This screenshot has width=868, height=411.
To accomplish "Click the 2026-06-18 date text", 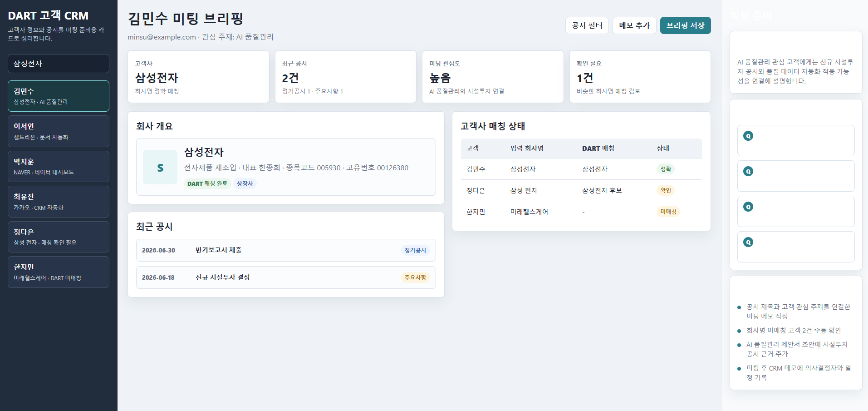I will (158, 277).
